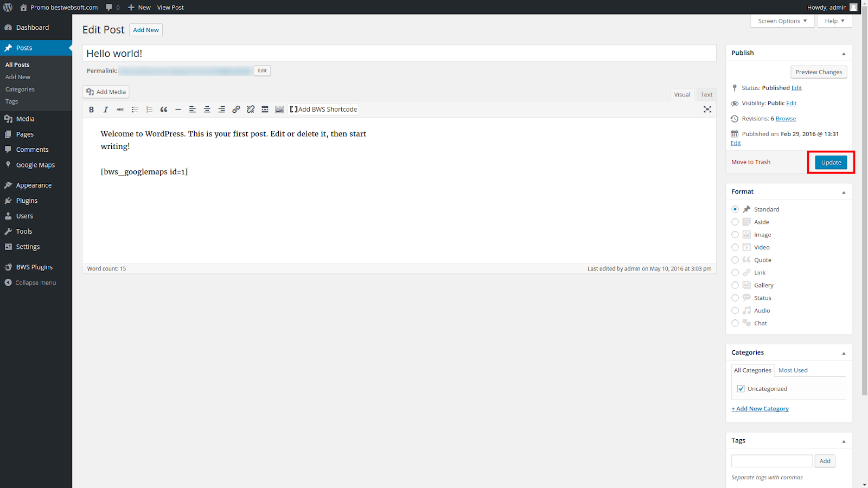868x488 pixels.
Task: Remove link from selected text
Action: point(251,110)
